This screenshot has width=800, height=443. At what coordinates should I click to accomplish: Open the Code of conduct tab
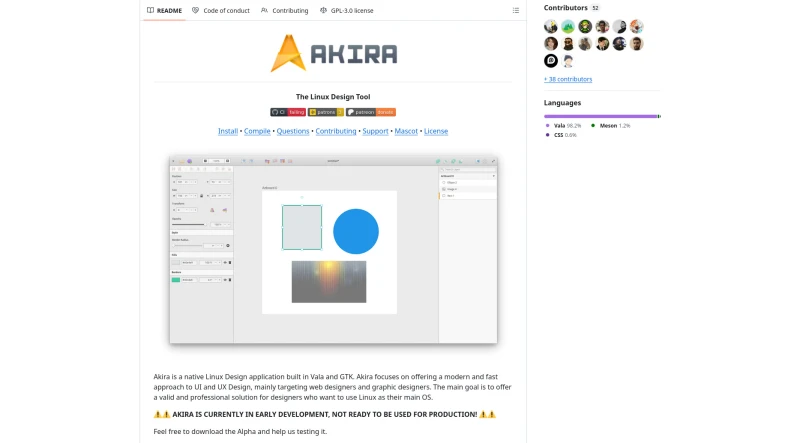(220, 10)
